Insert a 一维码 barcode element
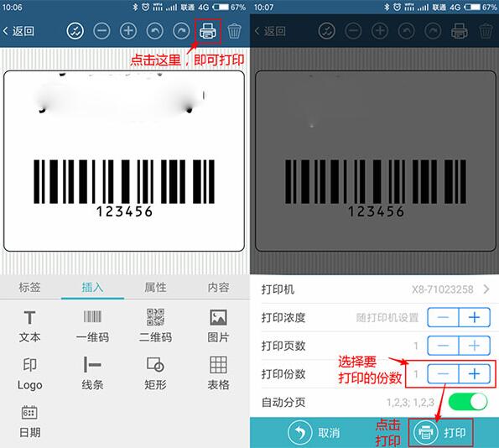 [92, 326]
